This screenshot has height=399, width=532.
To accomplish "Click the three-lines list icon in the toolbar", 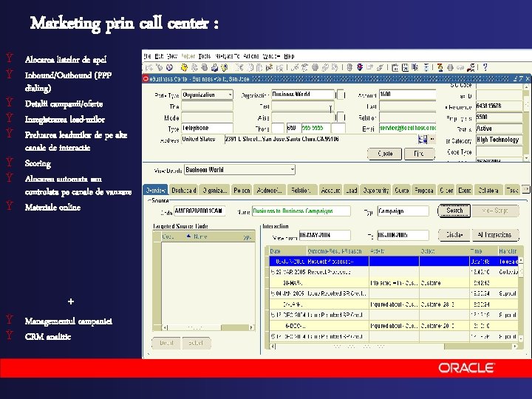I will pyautogui.click(x=426, y=67).
